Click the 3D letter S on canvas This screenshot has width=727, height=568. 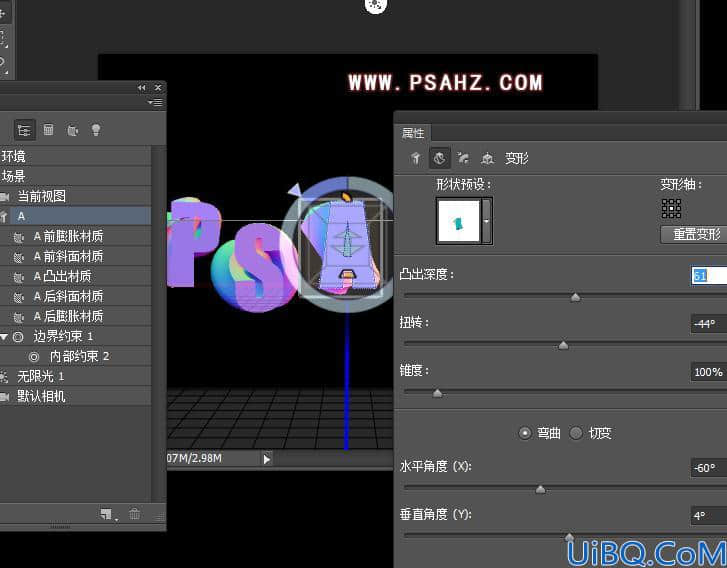(260, 267)
